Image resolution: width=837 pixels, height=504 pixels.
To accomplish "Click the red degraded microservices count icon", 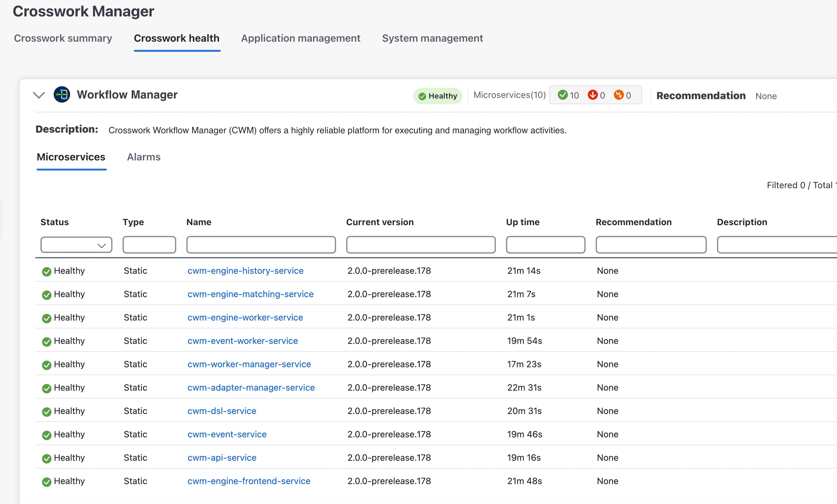I will click(x=593, y=95).
